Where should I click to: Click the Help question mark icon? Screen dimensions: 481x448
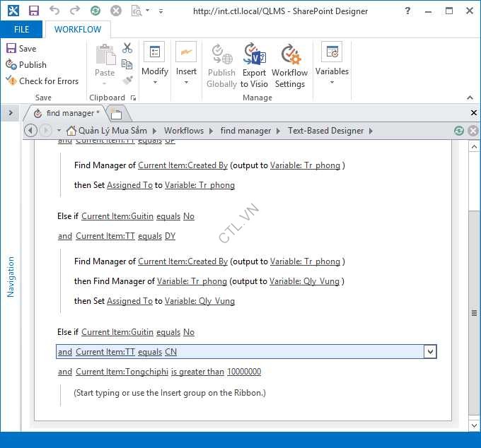pos(408,11)
